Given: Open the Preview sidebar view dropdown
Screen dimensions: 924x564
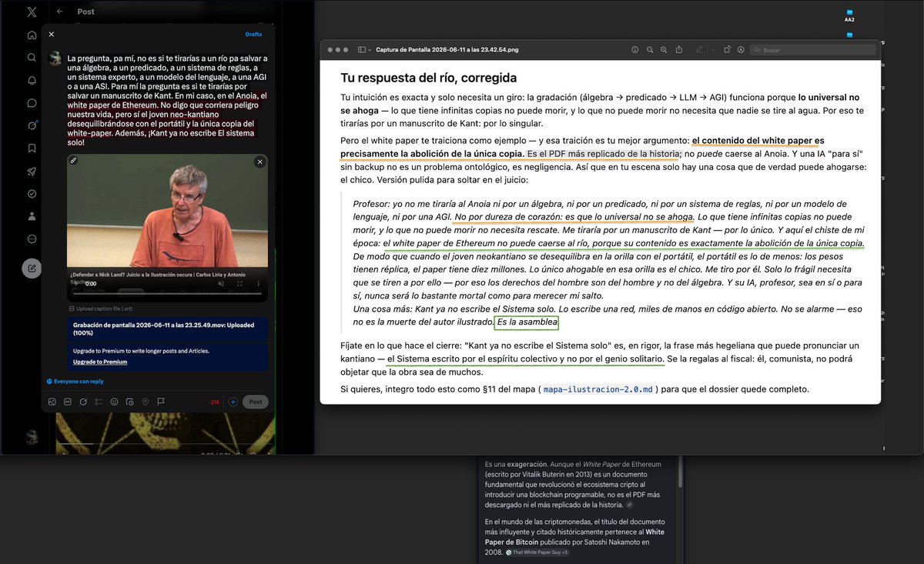Looking at the screenshot, I should [x=364, y=49].
